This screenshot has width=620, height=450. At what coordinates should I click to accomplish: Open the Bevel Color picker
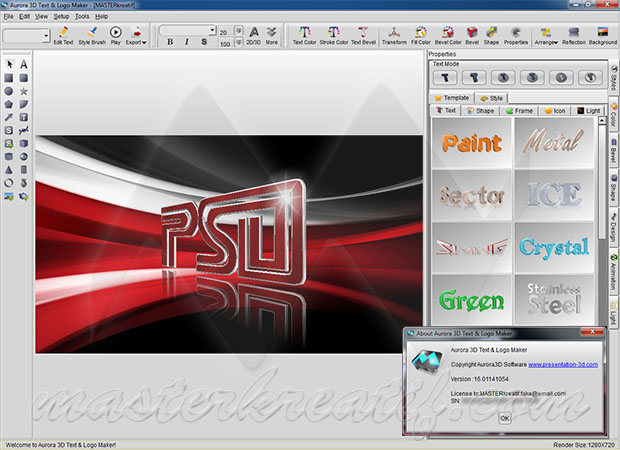click(x=448, y=36)
